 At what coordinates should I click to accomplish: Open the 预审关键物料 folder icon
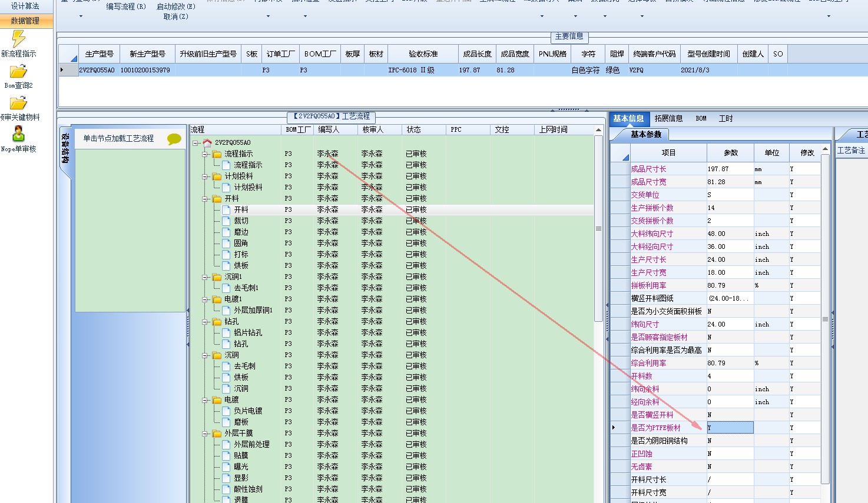pyautogui.click(x=18, y=104)
